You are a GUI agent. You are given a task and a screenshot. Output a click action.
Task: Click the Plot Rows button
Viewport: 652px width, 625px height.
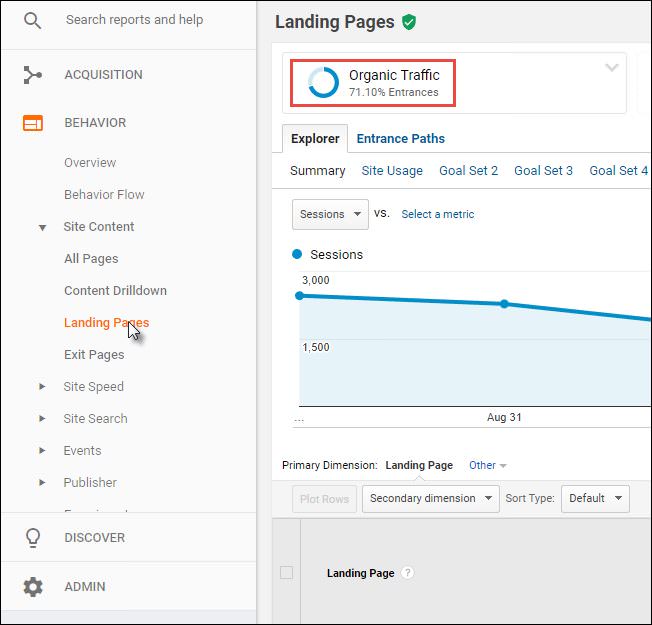(324, 499)
